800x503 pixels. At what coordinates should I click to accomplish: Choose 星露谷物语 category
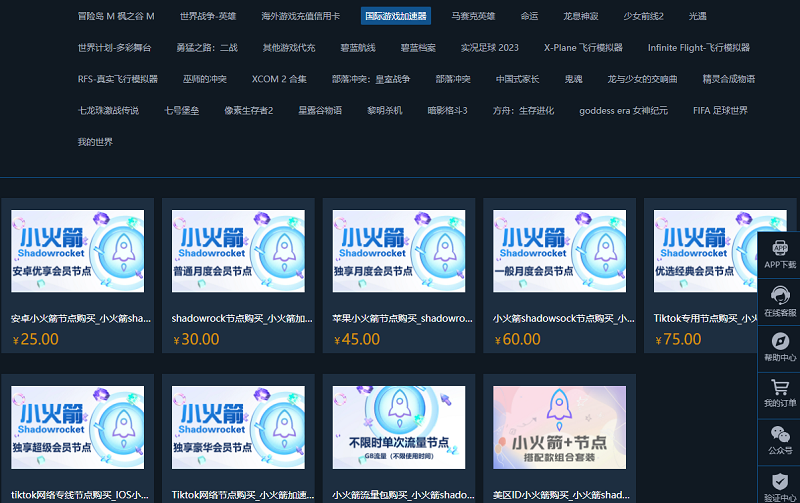click(x=320, y=110)
